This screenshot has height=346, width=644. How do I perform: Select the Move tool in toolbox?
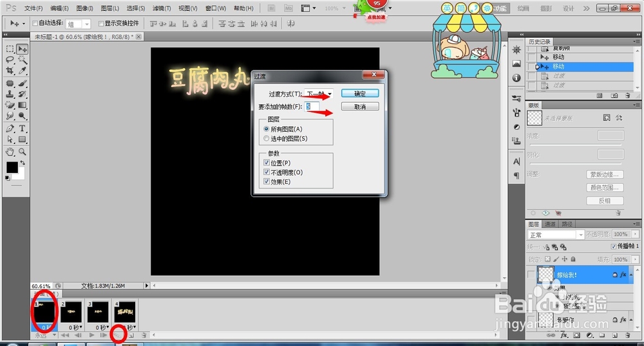[x=22, y=49]
